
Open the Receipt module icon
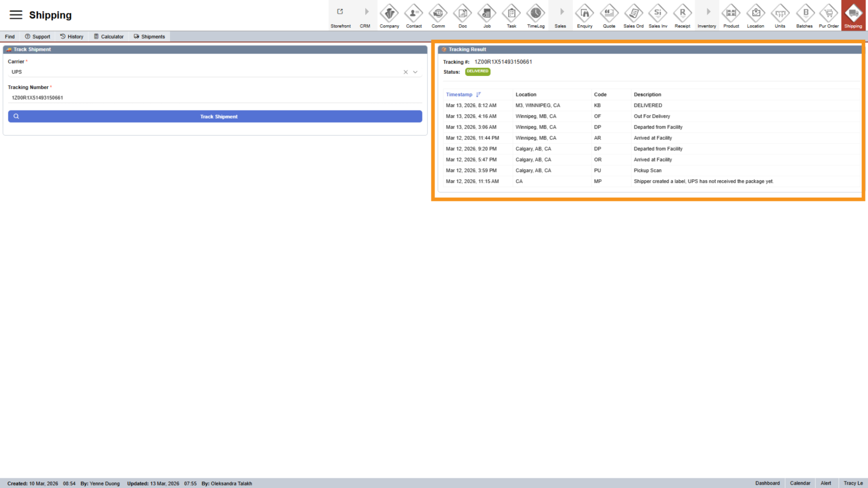[x=683, y=15]
